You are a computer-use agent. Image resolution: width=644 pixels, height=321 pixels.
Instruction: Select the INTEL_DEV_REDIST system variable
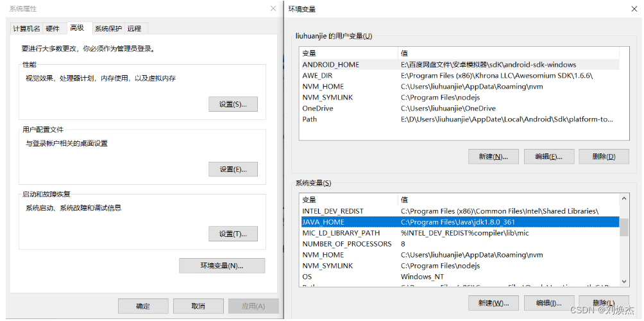(x=459, y=211)
